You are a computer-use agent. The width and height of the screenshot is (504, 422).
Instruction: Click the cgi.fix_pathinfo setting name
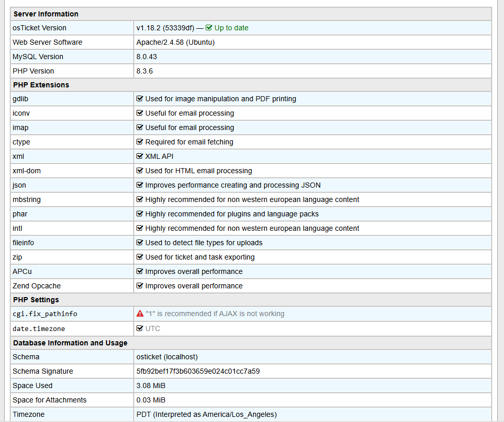[45, 314]
